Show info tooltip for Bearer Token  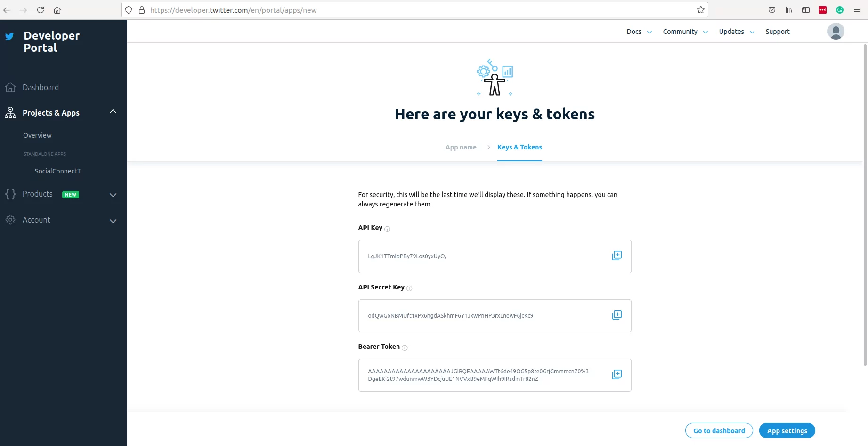(x=405, y=348)
